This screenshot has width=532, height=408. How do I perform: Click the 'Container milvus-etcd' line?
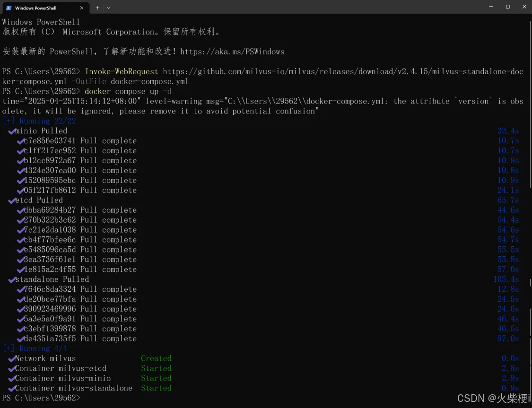coord(57,368)
